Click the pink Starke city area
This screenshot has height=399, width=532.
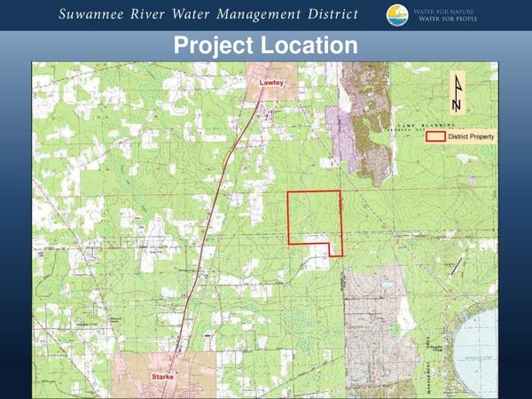163,375
